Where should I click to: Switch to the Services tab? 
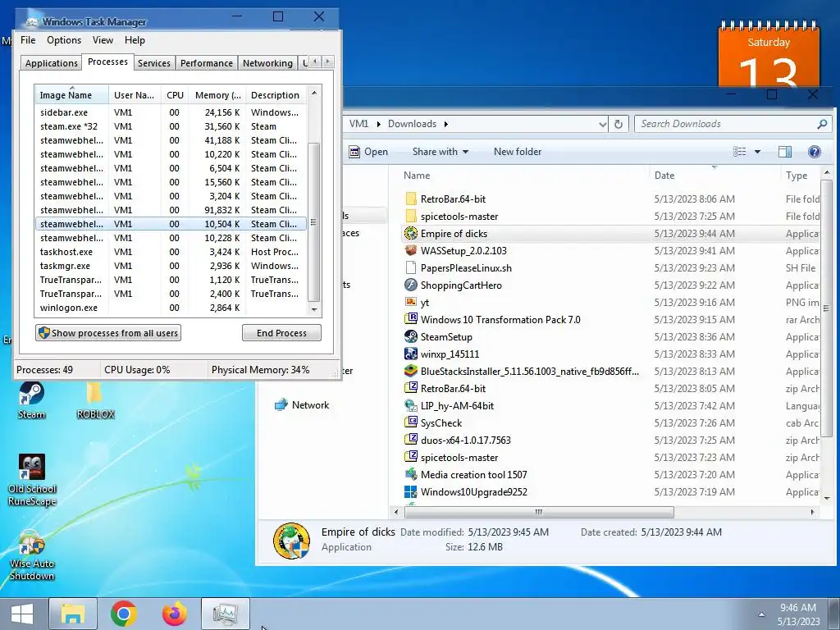click(x=153, y=63)
